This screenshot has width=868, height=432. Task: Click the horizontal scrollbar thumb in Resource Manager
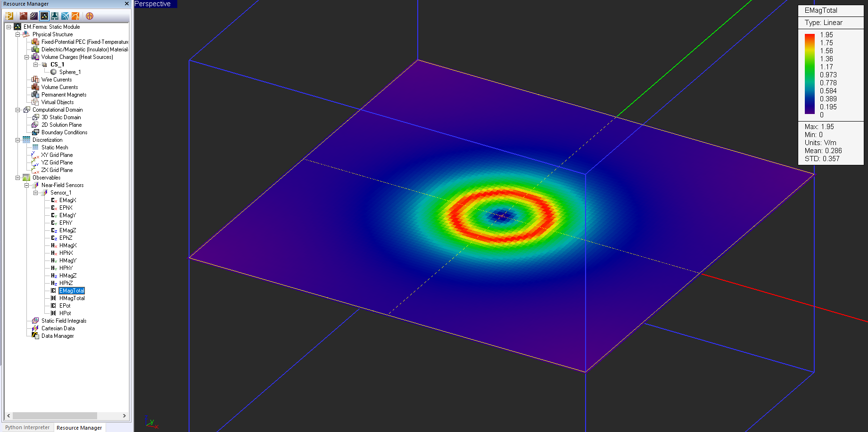tap(55, 416)
